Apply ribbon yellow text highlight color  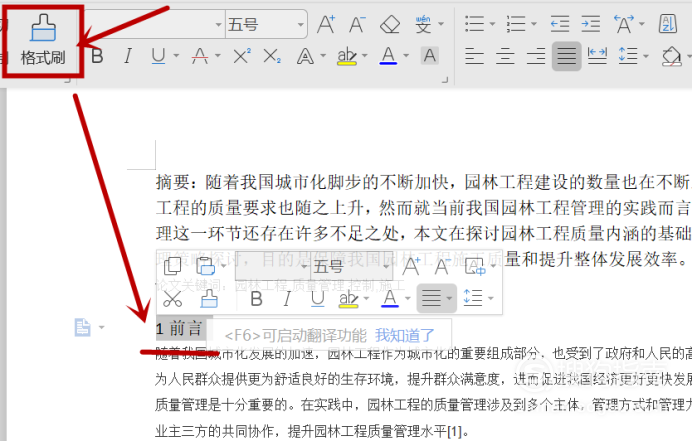(347, 56)
